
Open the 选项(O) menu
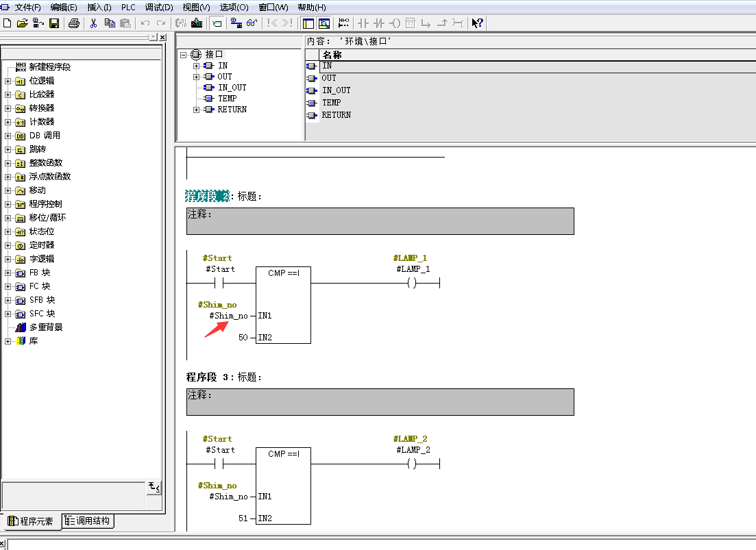234,7
